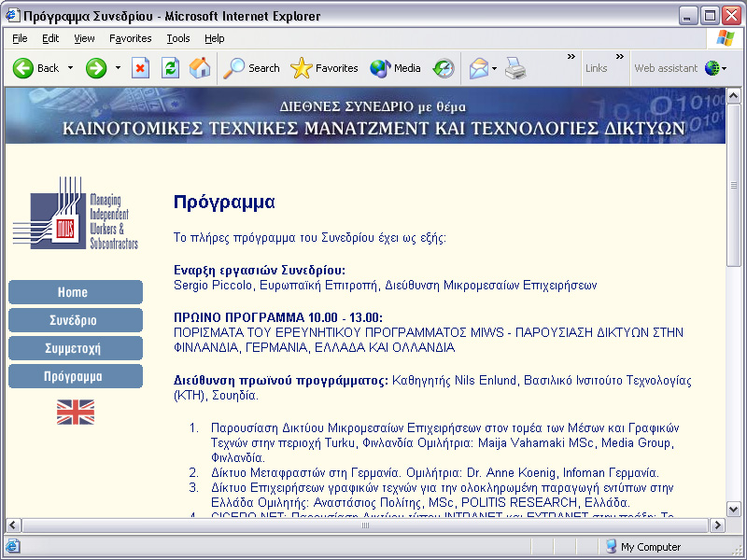Click the Links toolbar label

click(596, 68)
